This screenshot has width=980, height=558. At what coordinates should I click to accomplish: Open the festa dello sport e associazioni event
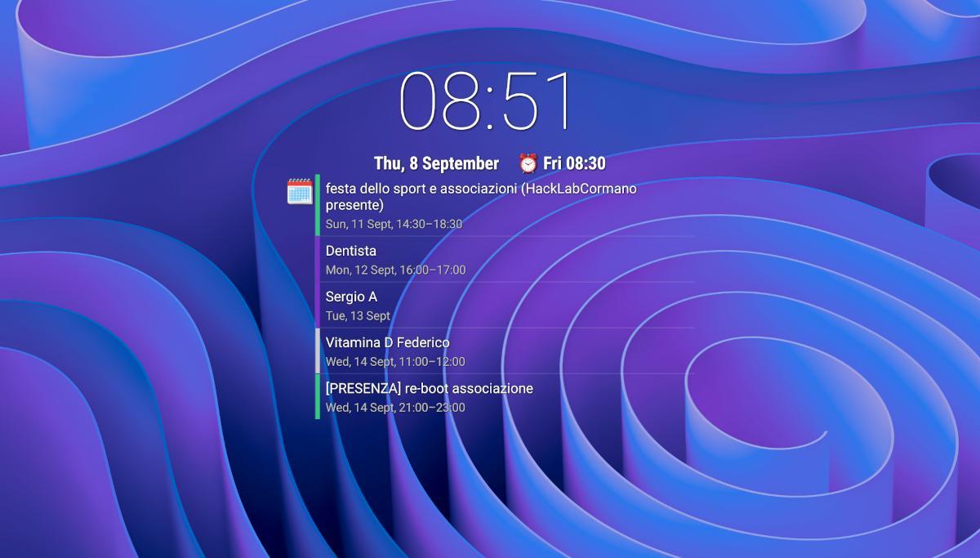pos(480,196)
